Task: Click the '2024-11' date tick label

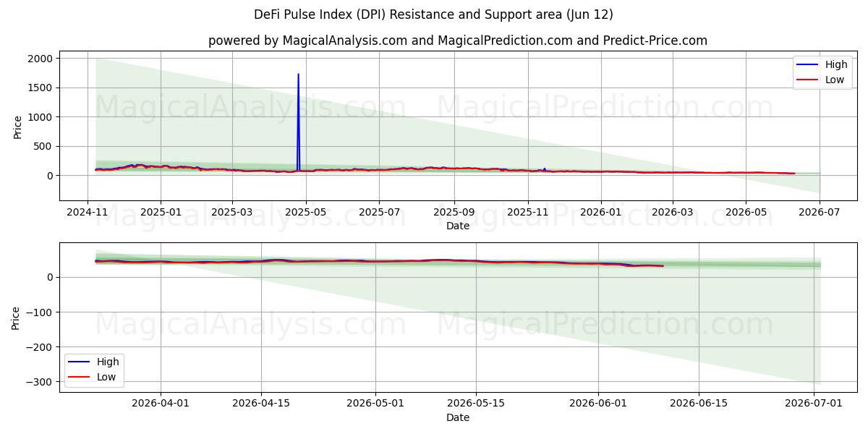Action: coord(88,213)
